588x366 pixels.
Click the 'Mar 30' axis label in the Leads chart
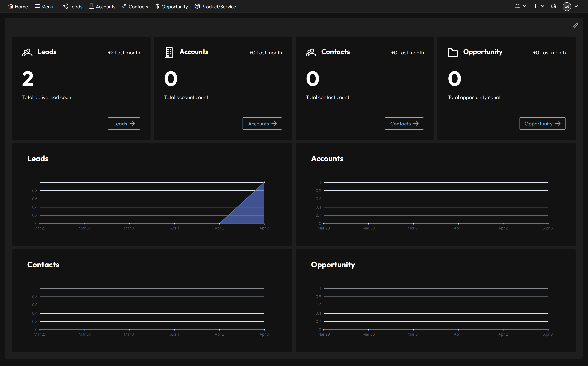click(85, 228)
